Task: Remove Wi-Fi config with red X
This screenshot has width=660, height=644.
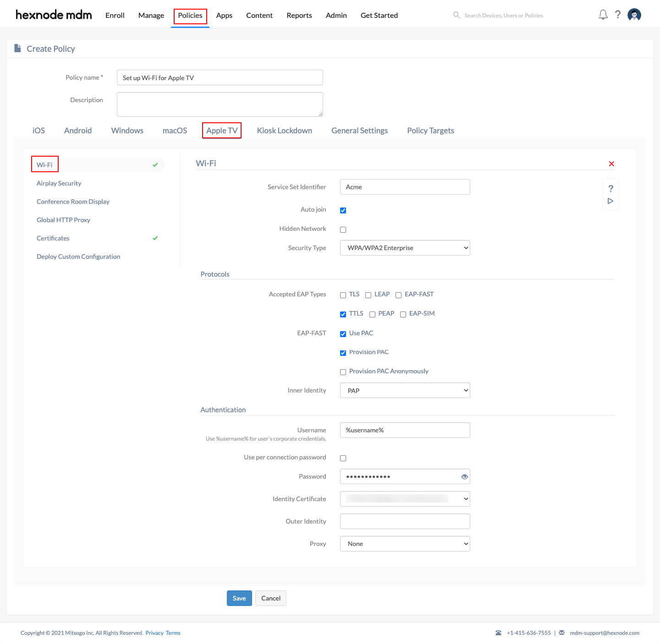Action: tap(611, 164)
